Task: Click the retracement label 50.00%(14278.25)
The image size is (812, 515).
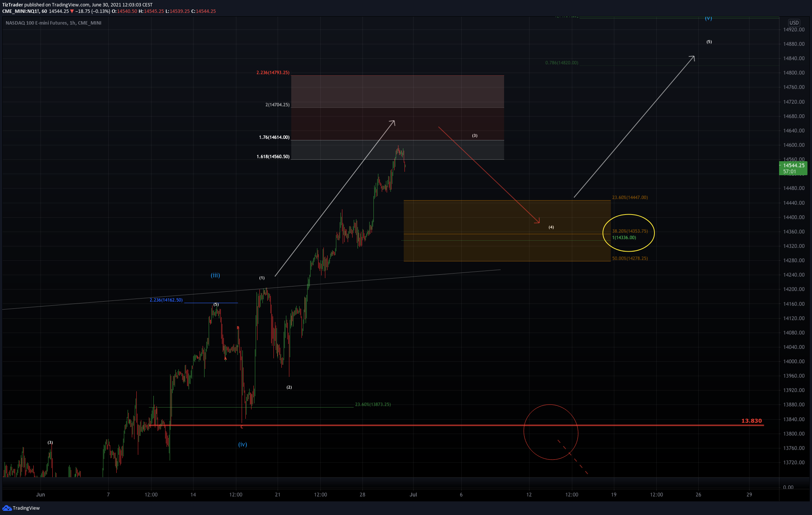Action: point(630,258)
